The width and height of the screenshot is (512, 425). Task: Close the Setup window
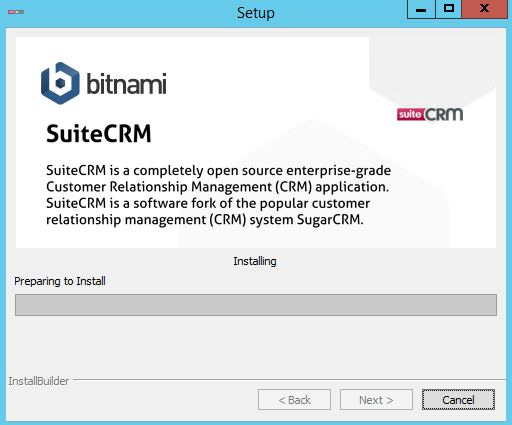tap(484, 9)
